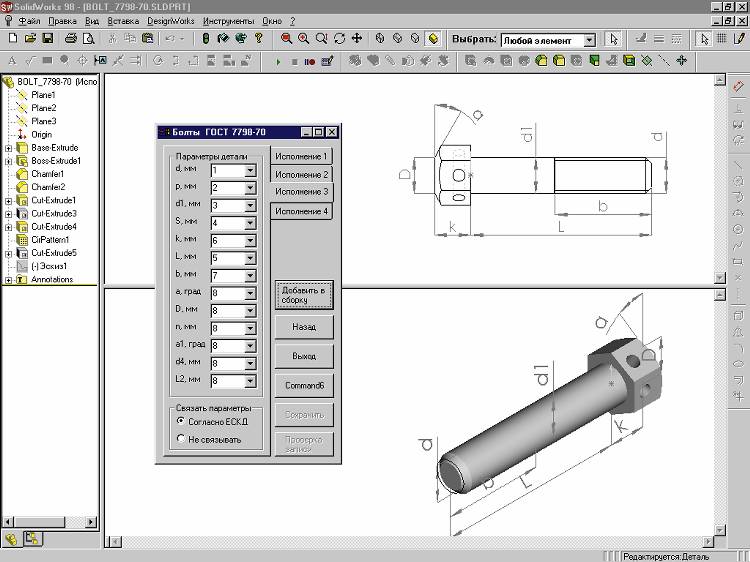Click the bottom viewport scroll-right arrow

pos(708,541)
